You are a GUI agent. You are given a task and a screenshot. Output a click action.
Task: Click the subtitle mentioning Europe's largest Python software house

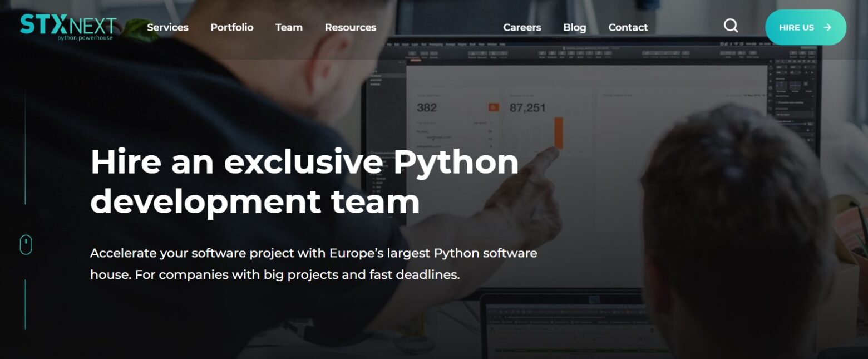314,263
